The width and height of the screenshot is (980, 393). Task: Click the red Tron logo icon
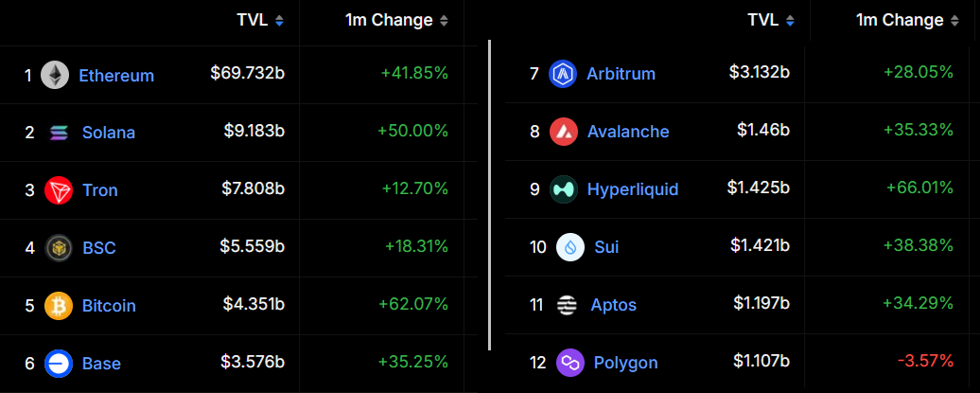coord(59,190)
